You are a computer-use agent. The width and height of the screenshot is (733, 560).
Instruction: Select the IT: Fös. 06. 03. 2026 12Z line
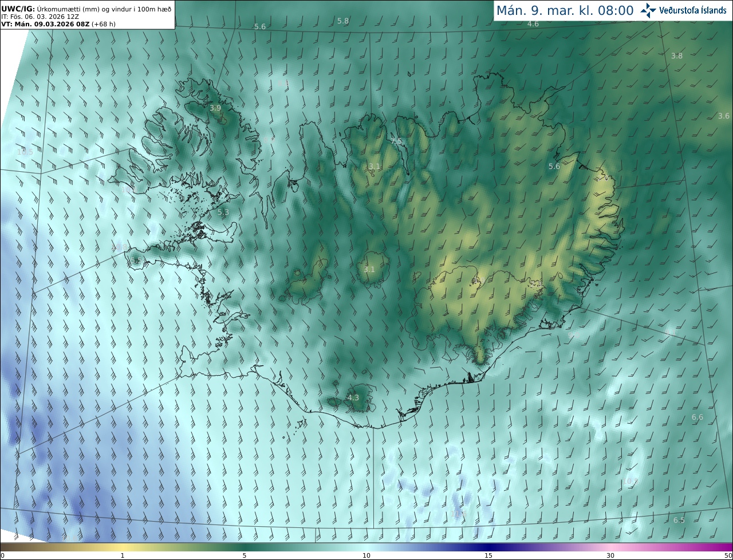40,17
